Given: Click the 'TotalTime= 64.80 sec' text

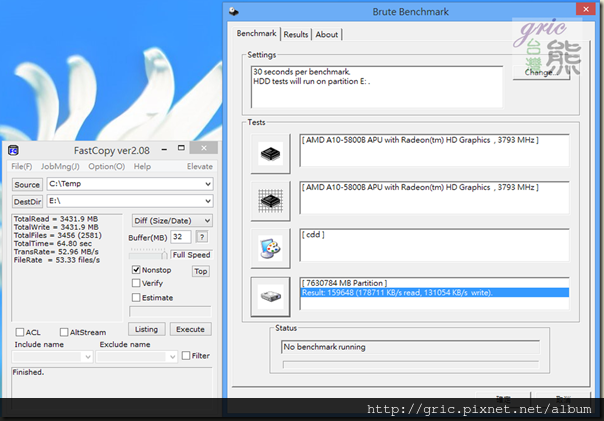Looking at the screenshot, I should click(x=53, y=243).
